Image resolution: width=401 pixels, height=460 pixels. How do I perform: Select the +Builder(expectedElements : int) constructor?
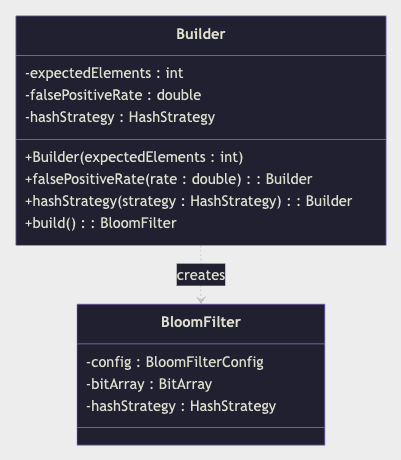pos(134,157)
